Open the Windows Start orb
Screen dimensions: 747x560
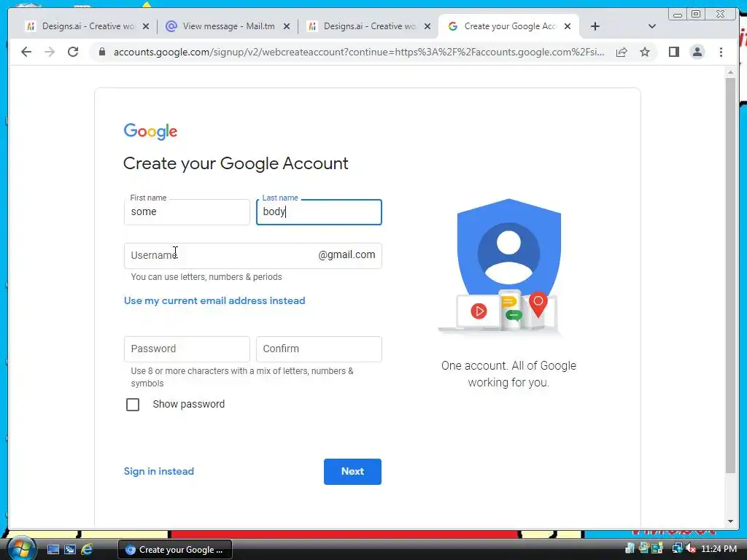tap(21, 549)
